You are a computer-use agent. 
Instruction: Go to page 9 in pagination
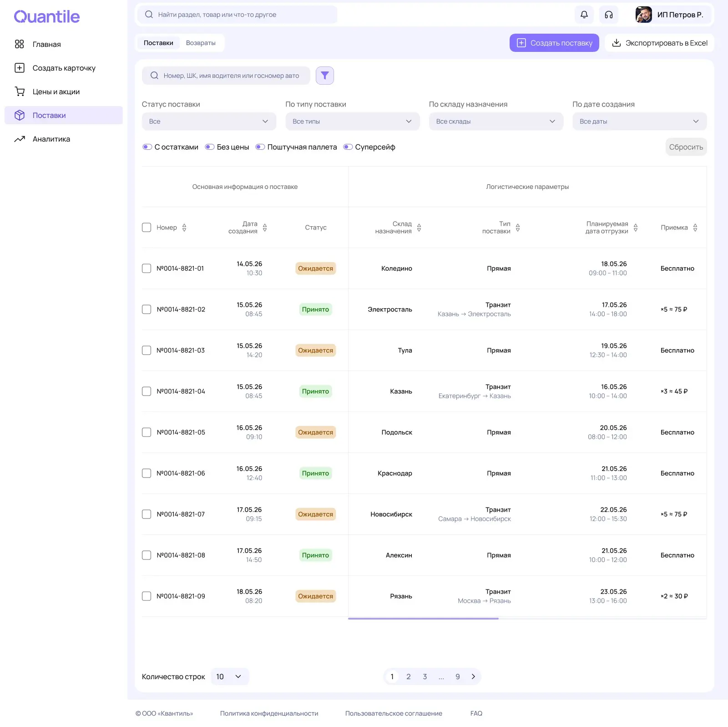pos(458,676)
